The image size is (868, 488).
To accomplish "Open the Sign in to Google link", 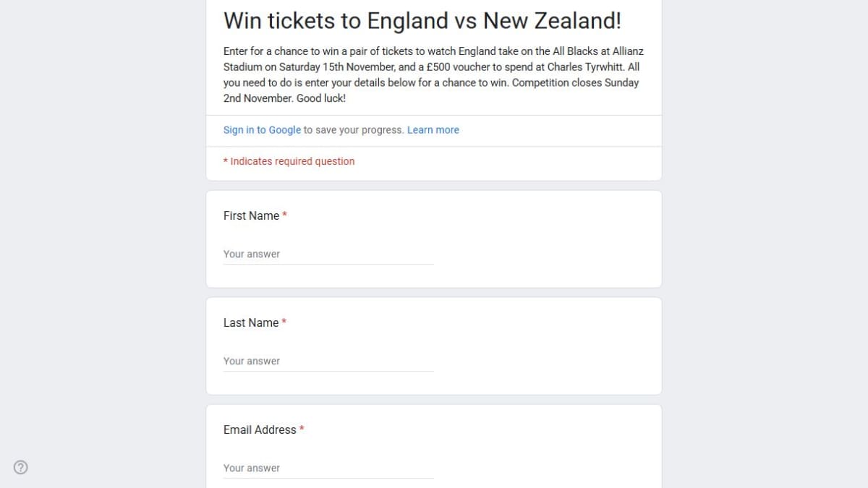I will (x=262, y=130).
